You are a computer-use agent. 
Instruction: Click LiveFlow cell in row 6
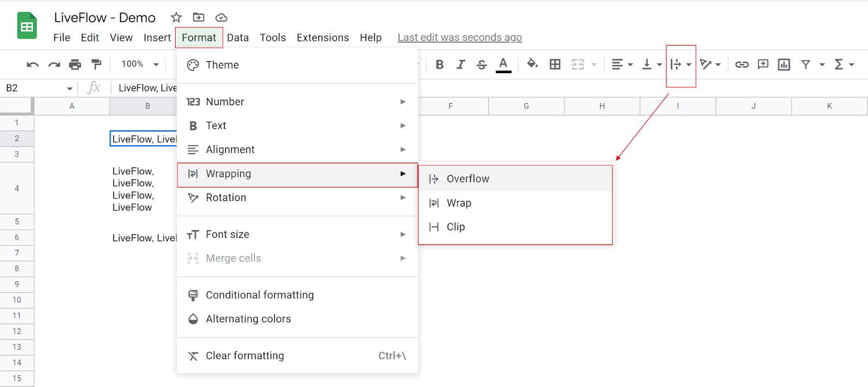tap(144, 238)
